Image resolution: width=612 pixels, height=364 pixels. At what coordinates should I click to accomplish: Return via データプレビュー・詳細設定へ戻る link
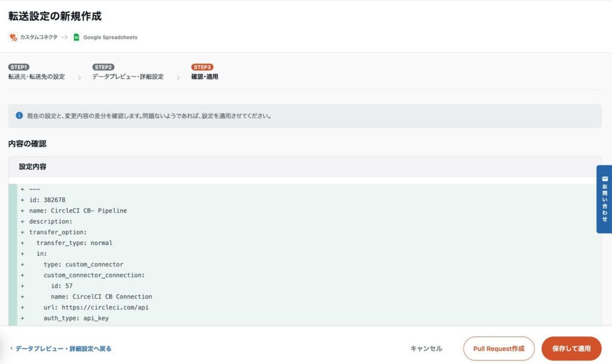pyautogui.click(x=63, y=348)
